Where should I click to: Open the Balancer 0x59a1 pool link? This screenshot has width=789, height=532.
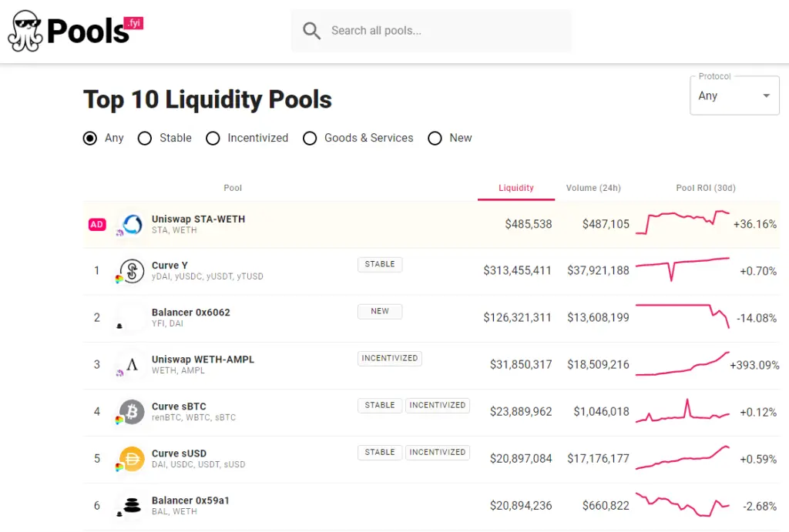coord(190,500)
